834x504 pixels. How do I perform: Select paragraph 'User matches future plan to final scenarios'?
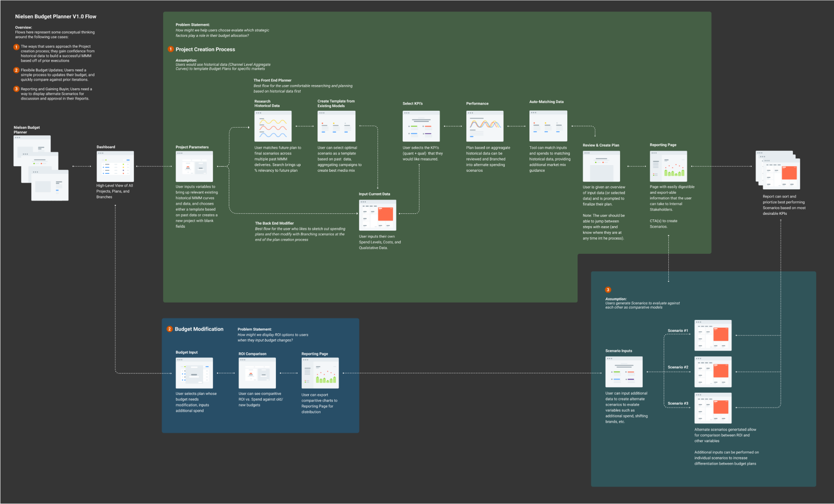(278, 159)
